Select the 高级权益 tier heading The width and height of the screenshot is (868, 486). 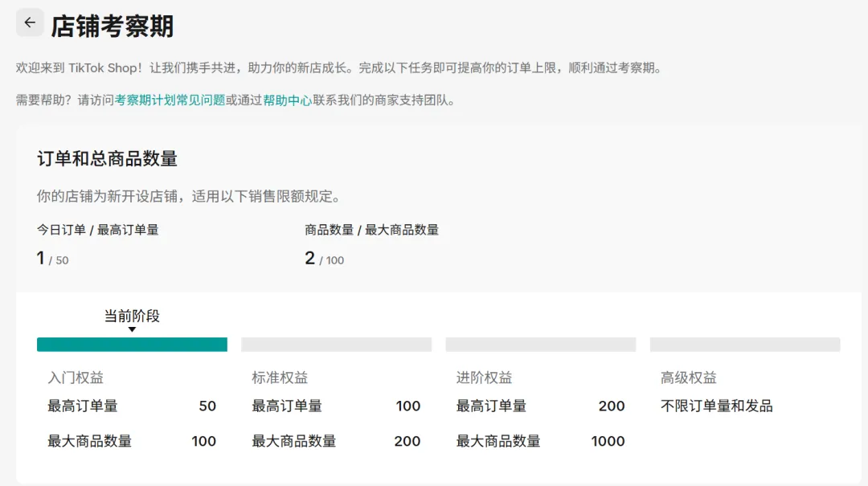(688, 378)
